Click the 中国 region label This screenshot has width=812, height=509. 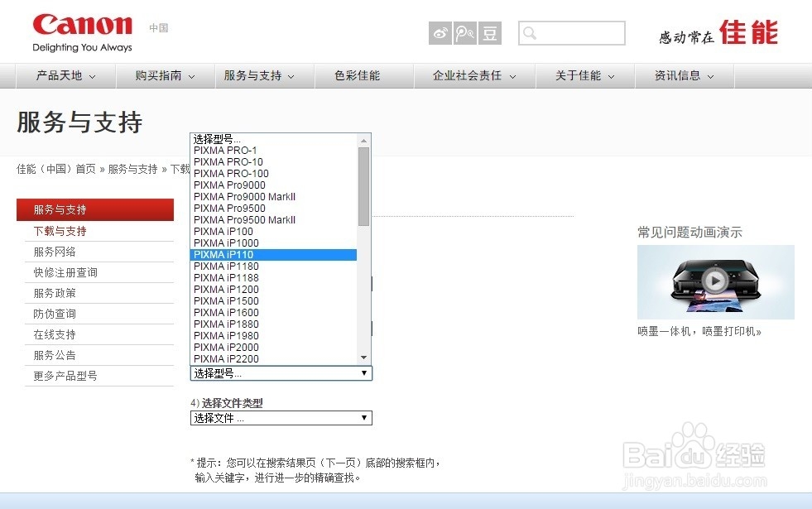(x=159, y=28)
